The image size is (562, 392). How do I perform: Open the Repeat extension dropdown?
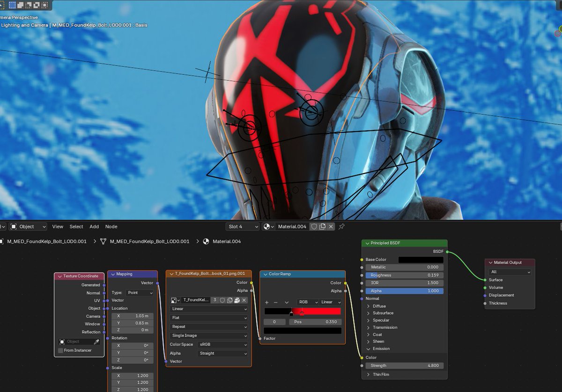pos(209,327)
